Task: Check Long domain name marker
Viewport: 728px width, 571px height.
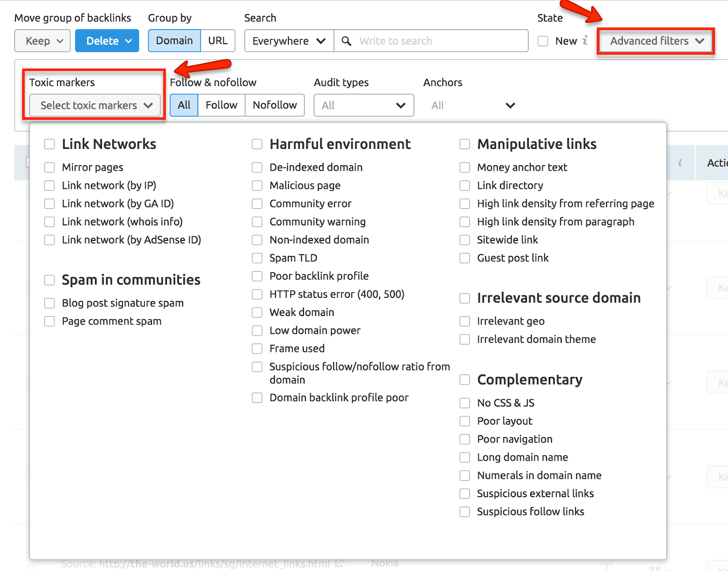Action: tap(465, 457)
